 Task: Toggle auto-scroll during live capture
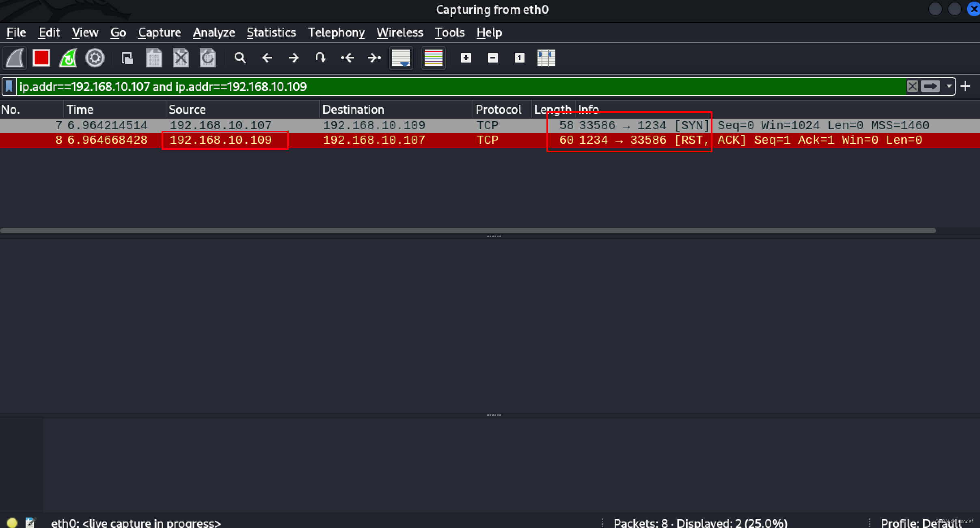(401, 58)
